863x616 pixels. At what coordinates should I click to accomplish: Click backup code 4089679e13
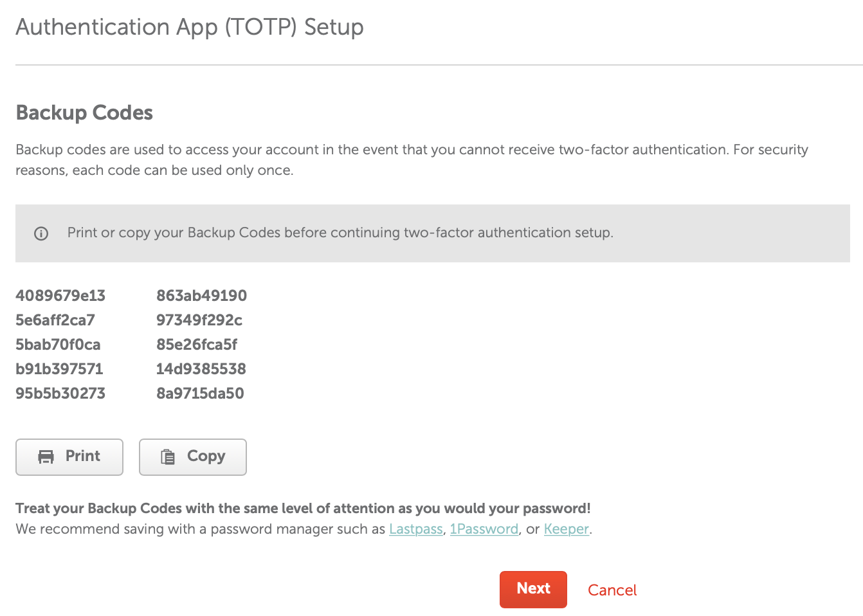60,296
